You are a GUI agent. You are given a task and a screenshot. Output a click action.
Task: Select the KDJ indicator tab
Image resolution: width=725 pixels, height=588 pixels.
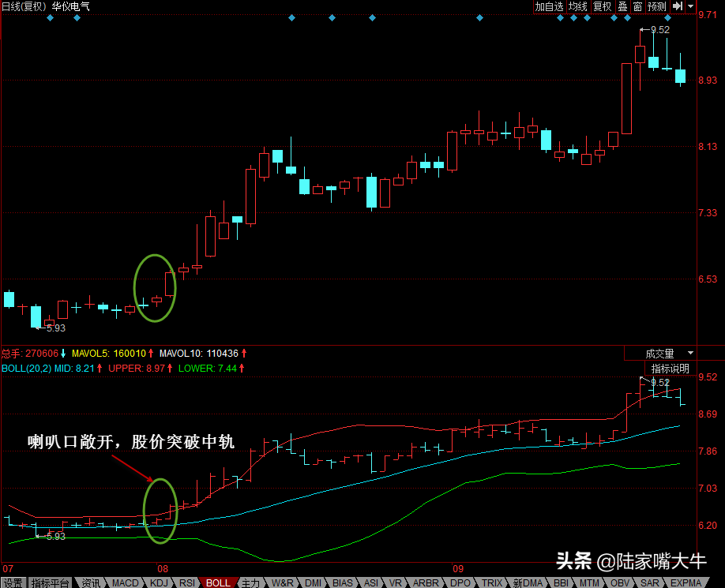[159, 582]
